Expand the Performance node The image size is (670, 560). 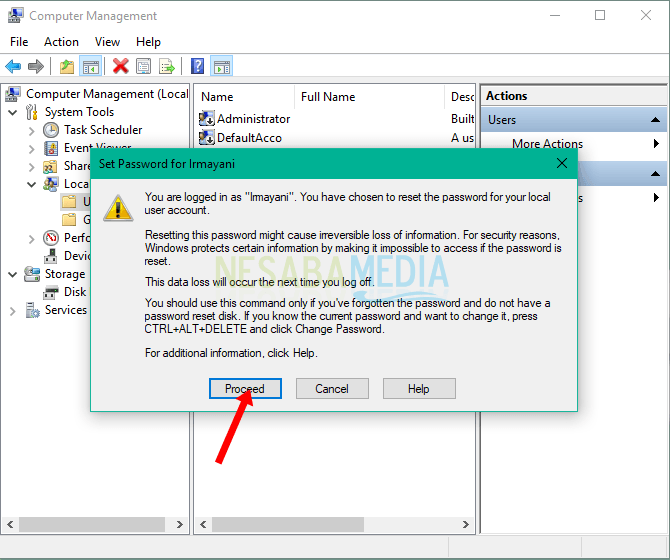31,238
